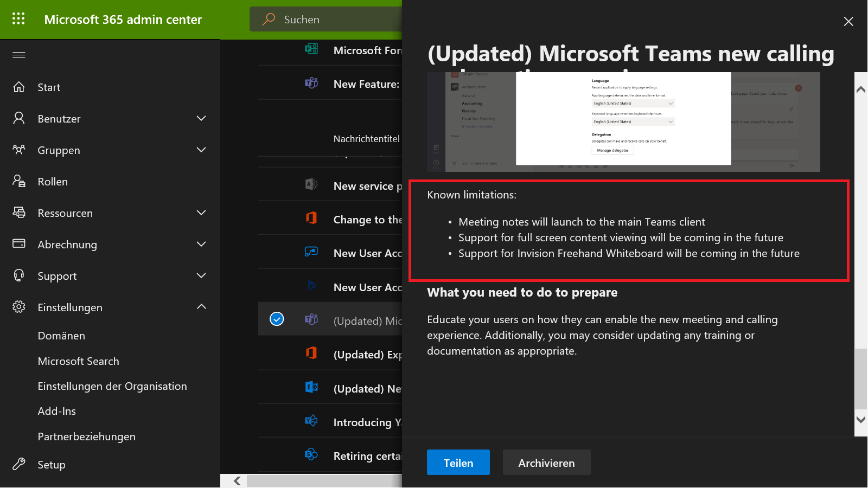The height and width of the screenshot is (488, 868).
Task: Open the Introducing Y… message
Action: click(x=367, y=422)
